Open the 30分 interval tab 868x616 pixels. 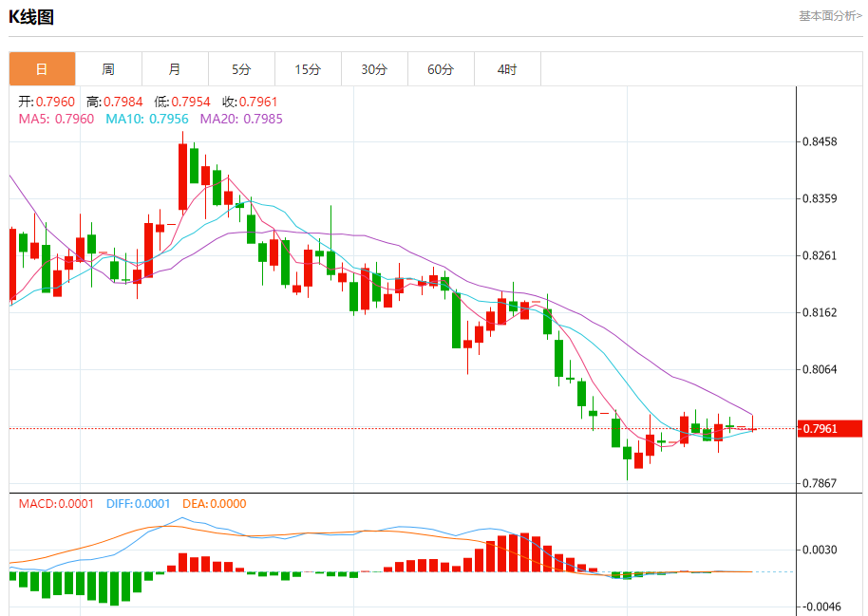374,69
